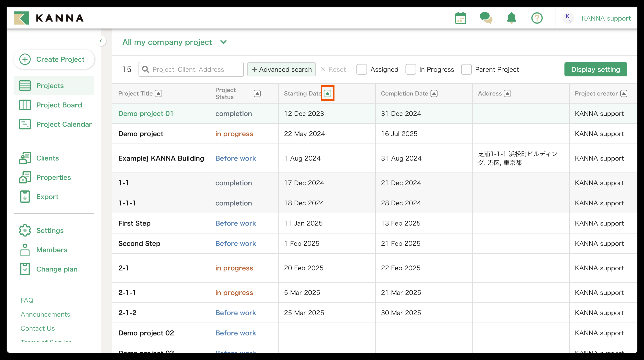Screen dimensions: 644x360
Task: Sort by Address arrow icon
Action: 507,93
